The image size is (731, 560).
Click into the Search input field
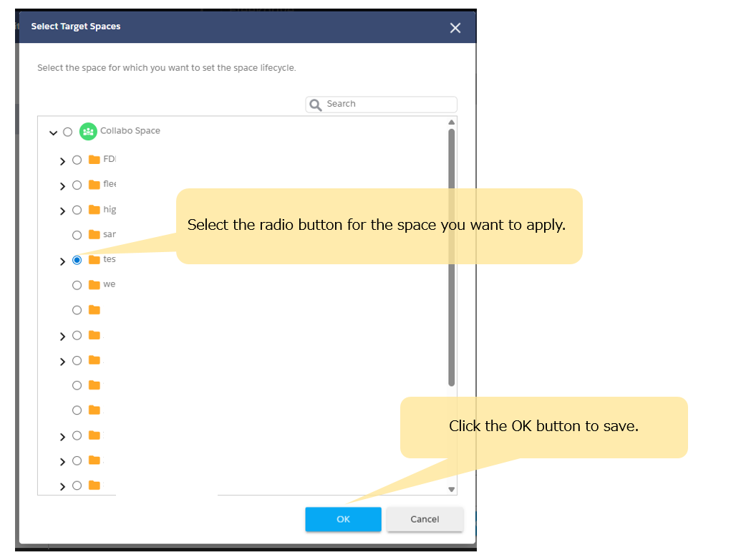point(387,104)
